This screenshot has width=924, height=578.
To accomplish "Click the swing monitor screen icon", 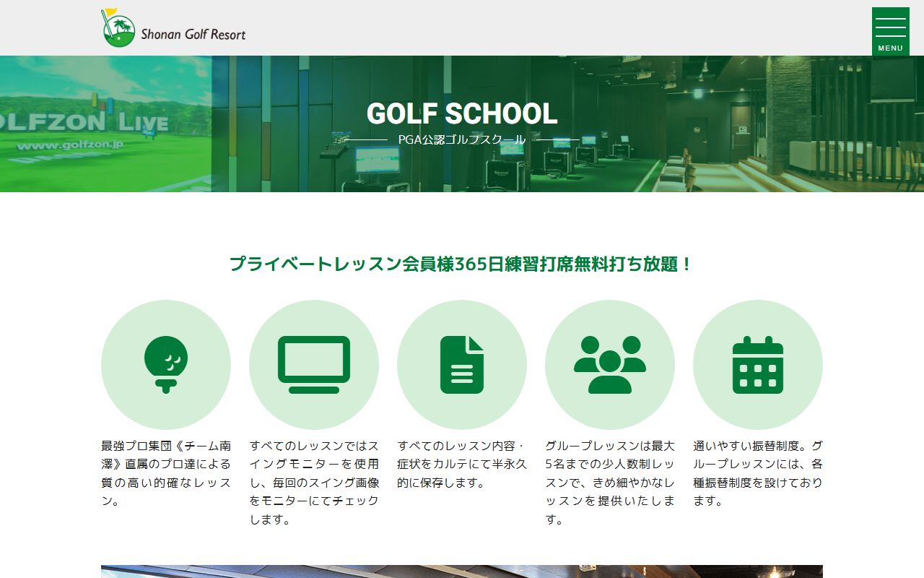I will (314, 365).
